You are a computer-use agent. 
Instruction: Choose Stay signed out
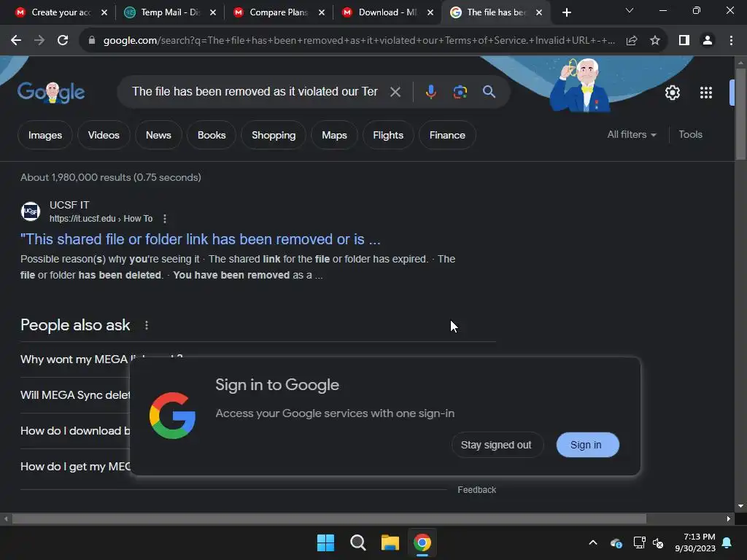496,445
